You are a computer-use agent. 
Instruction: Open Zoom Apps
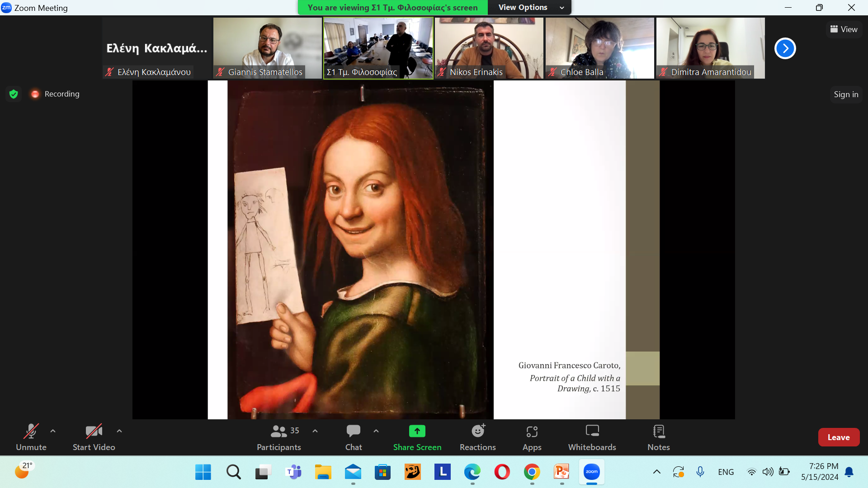[532, 437]
